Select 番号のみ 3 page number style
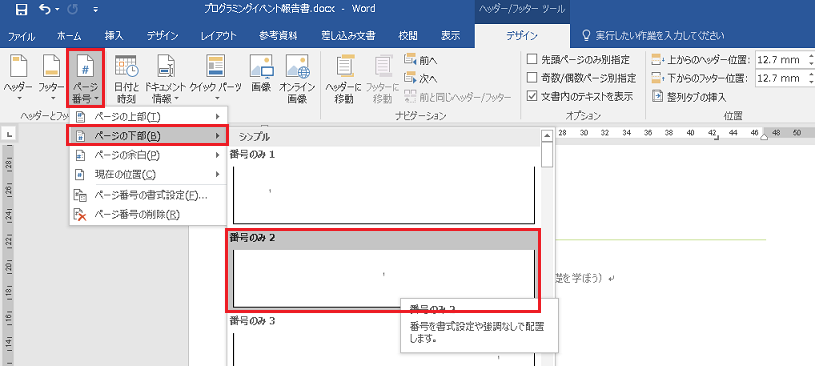 click(x=384, y=341)
